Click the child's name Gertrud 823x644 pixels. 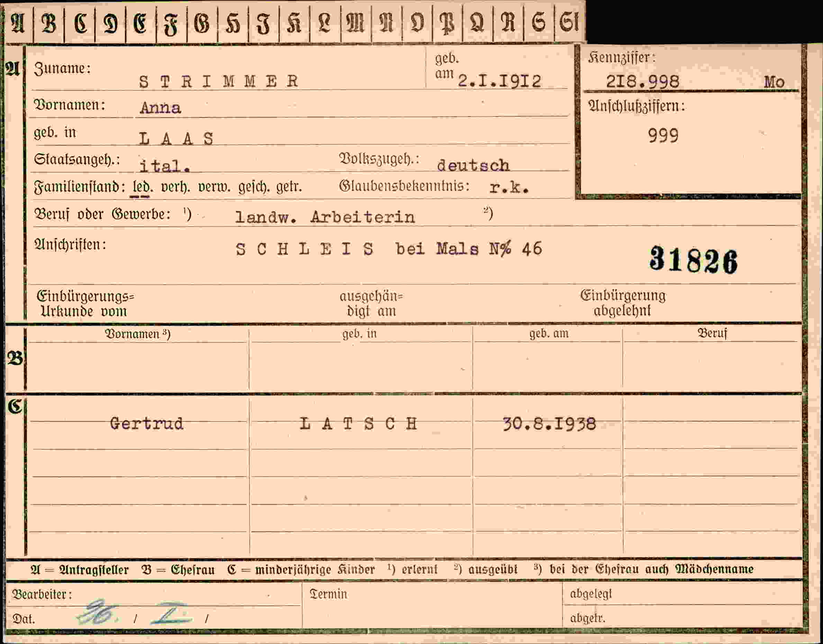146,424
